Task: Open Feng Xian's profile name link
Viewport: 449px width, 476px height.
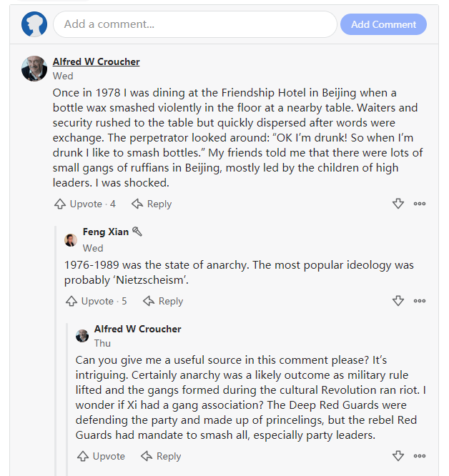Action: point(106,232)
